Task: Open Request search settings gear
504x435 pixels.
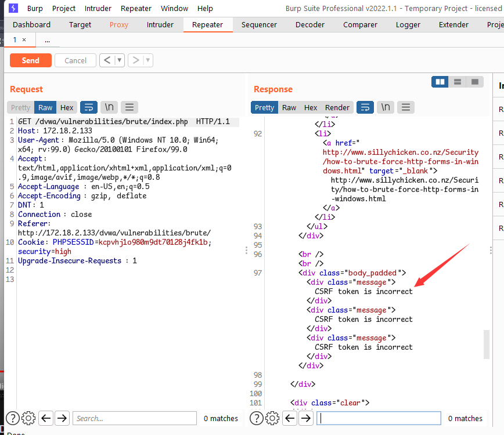Action: pyautogui.click(x=28, y=418)
